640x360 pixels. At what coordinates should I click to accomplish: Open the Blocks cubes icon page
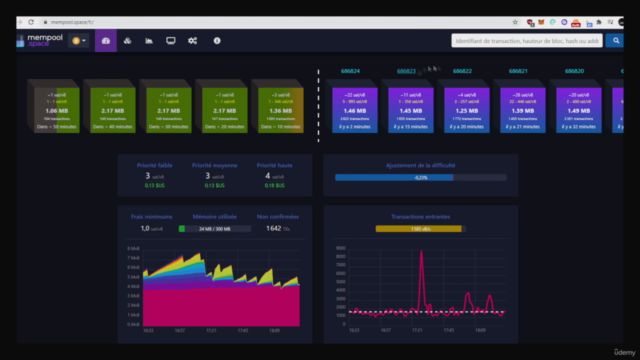click(x=127, y=41)
